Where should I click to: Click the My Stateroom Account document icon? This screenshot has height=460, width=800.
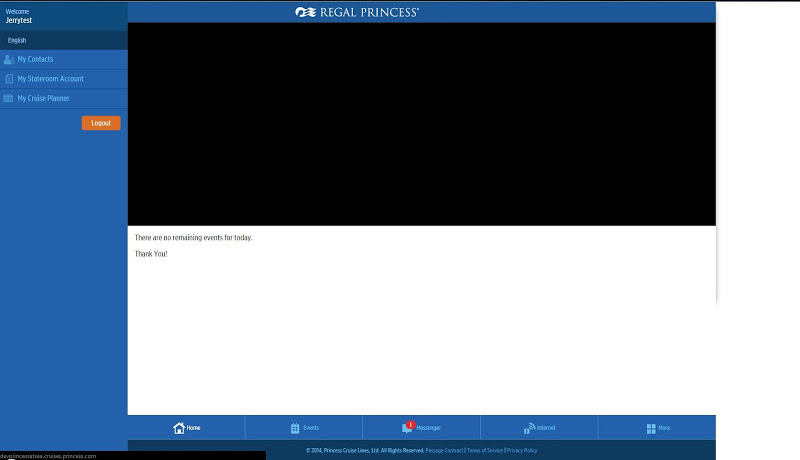pyautogui.click(x=9, y=79)
